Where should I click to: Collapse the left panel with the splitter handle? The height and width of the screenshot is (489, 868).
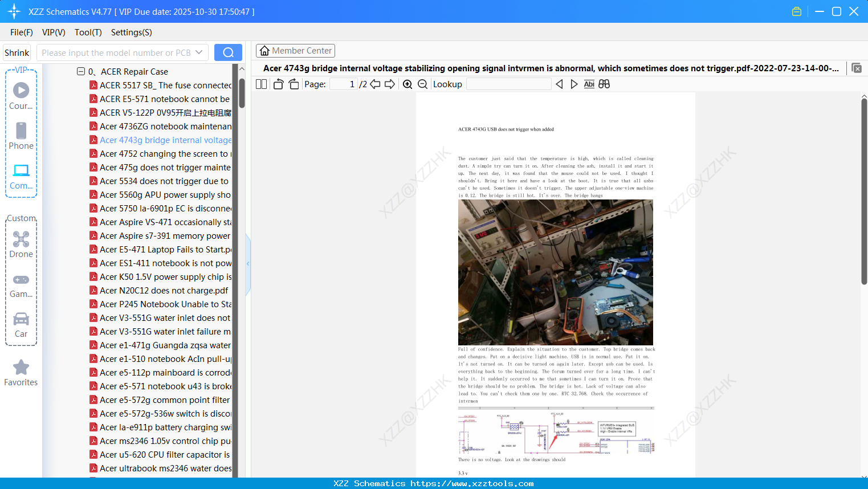pos(248,264)
